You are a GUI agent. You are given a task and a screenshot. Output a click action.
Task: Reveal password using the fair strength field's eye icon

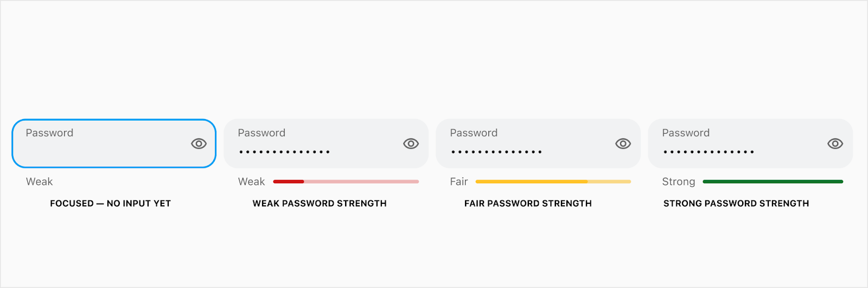(x=623, y=143)
